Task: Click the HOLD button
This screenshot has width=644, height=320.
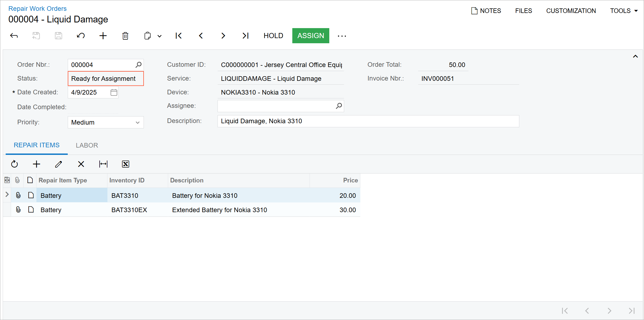Action: point(273,36)
